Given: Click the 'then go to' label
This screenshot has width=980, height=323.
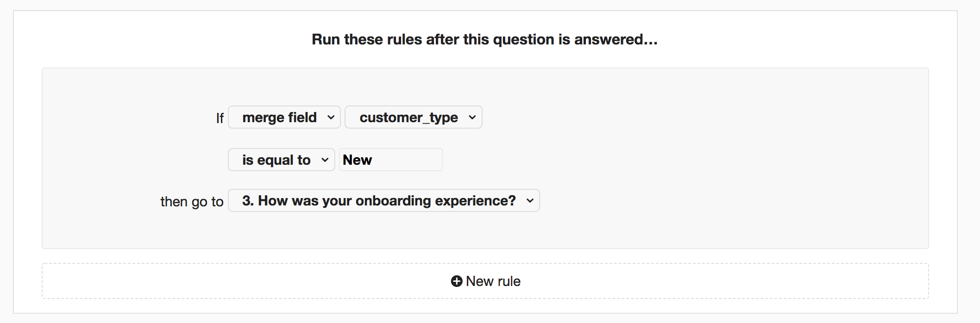Looking at the screenshot, I should pyautogui.click(x=192, y=202).
